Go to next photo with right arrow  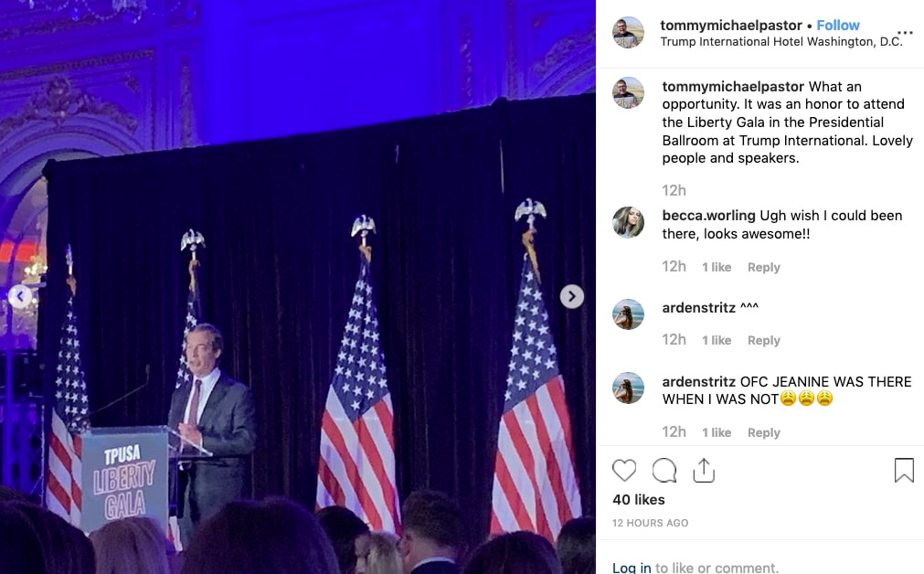(571, 296)
